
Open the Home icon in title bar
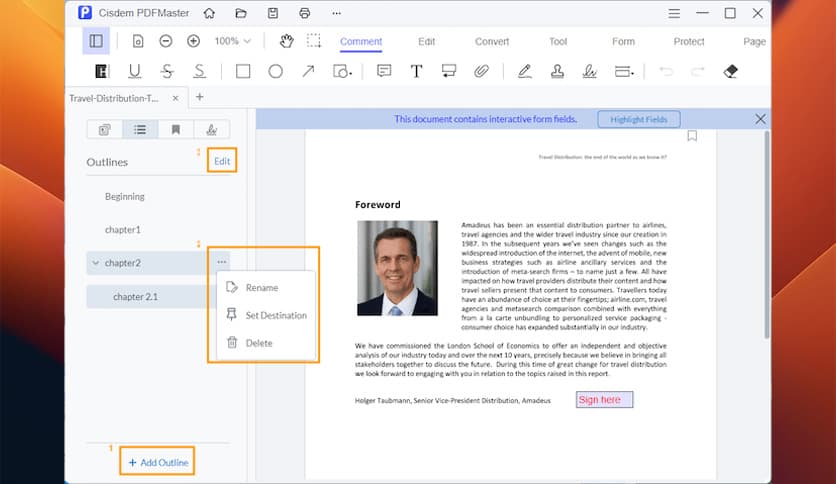click(x=209, y=13)
